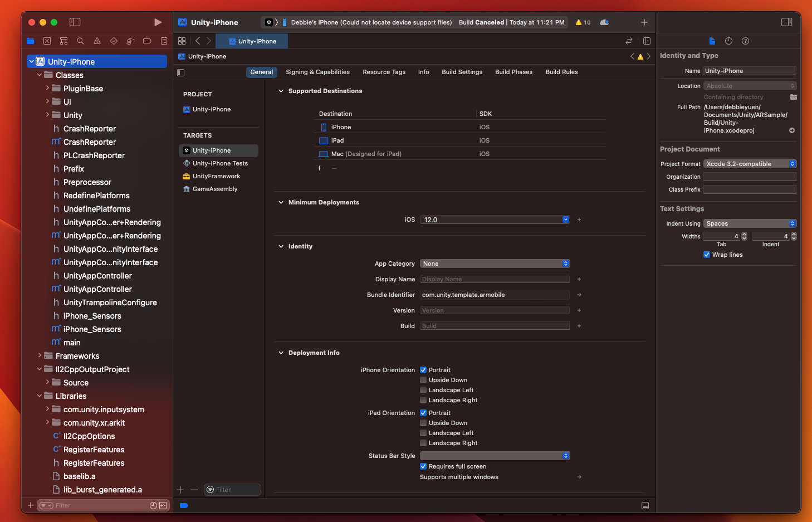
Task: Open iOS minimum deployment 12.0 dropdown
Action: point(495,219)
